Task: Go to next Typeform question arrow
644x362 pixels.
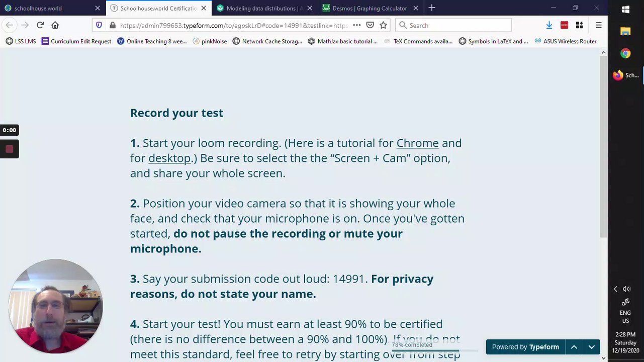Action: pos(591,347)
